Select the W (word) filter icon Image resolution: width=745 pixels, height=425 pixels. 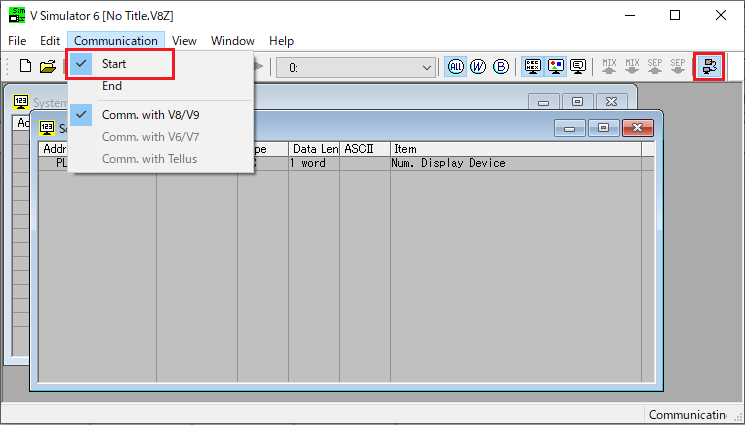pos(478,67)
